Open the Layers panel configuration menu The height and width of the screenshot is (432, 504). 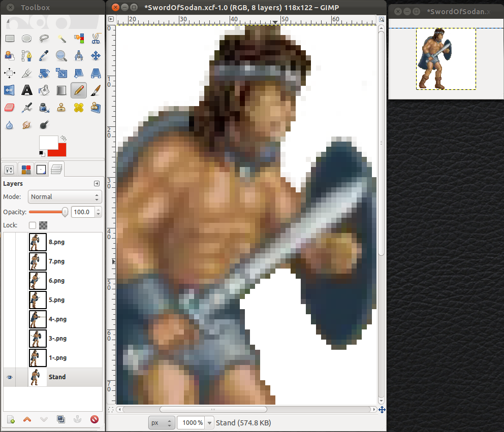(97, 183)
